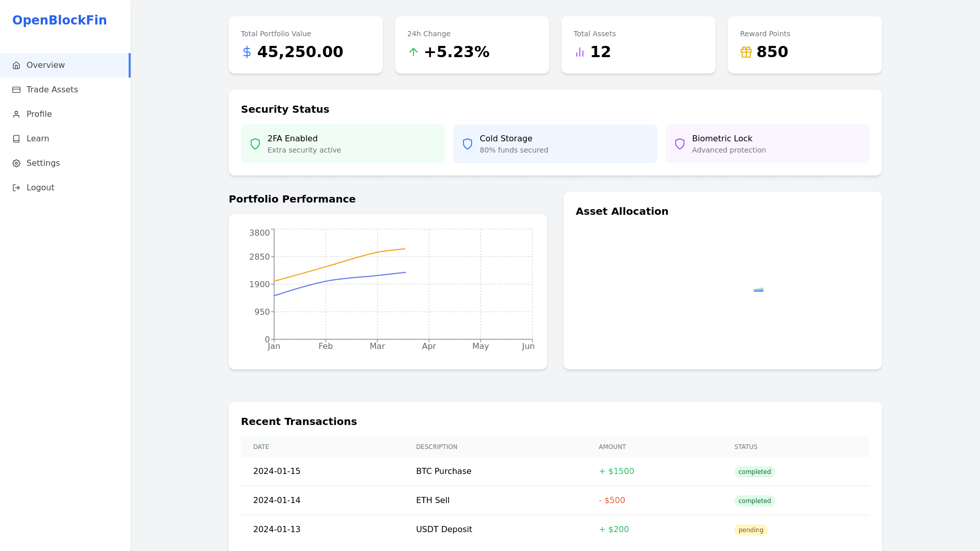Click the blue Cold Storage shield icon

click(x=468, y=144)
